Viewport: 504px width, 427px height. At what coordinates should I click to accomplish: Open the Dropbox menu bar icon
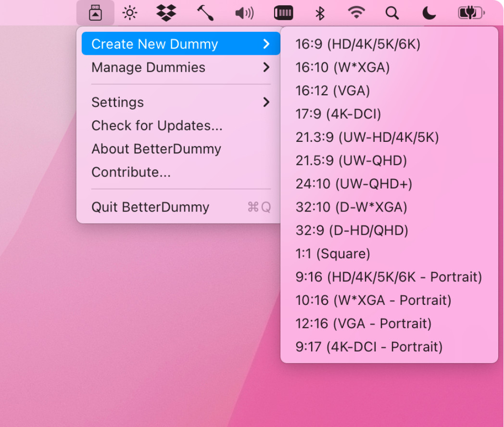[166, 13]
